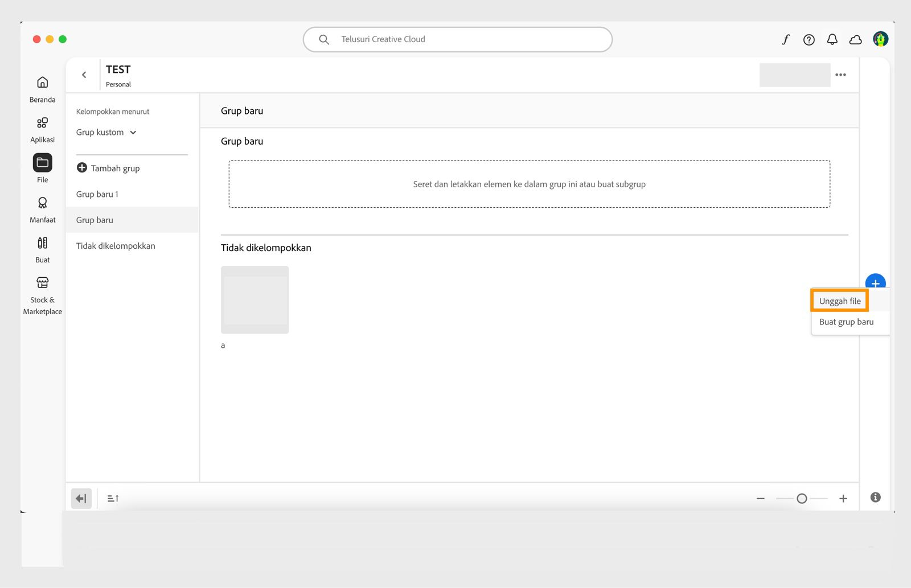Open the Manfaat benefits section

[42, 209]
